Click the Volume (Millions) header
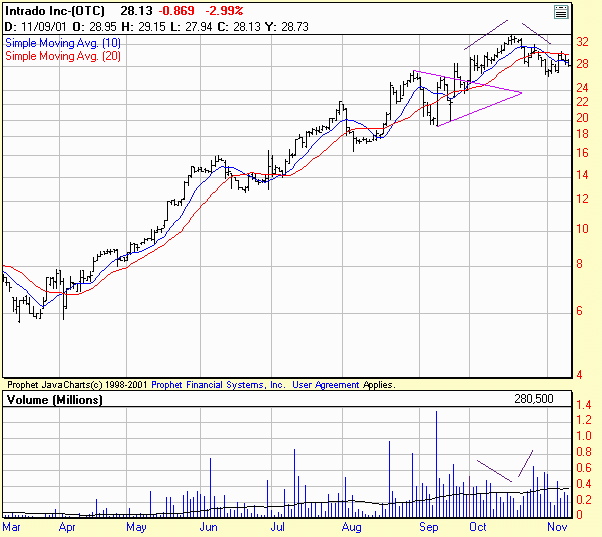Viewport: 602px width, 537px height. 55,400
